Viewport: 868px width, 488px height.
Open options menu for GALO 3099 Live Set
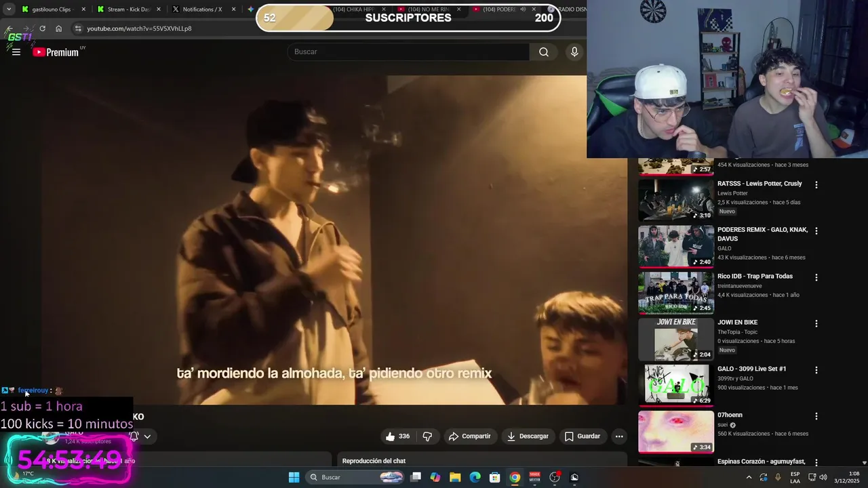(816, 370)
